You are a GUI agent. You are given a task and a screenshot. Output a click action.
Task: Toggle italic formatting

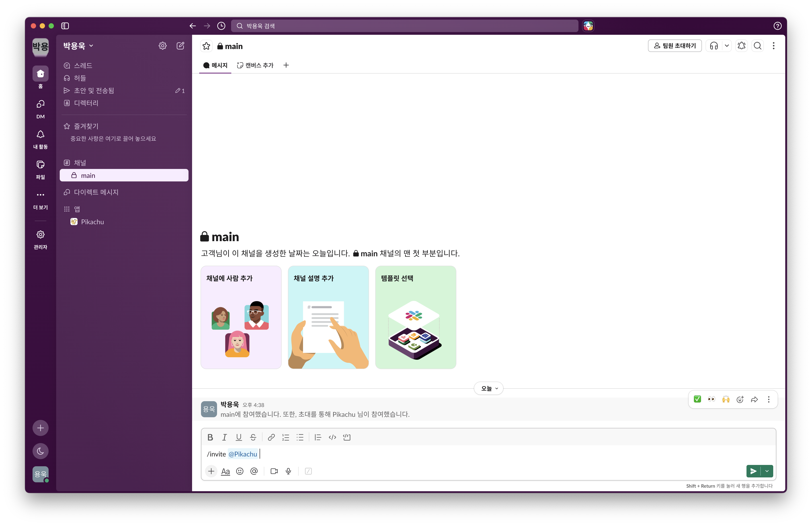pyautogui.click(x=224, y=437)
